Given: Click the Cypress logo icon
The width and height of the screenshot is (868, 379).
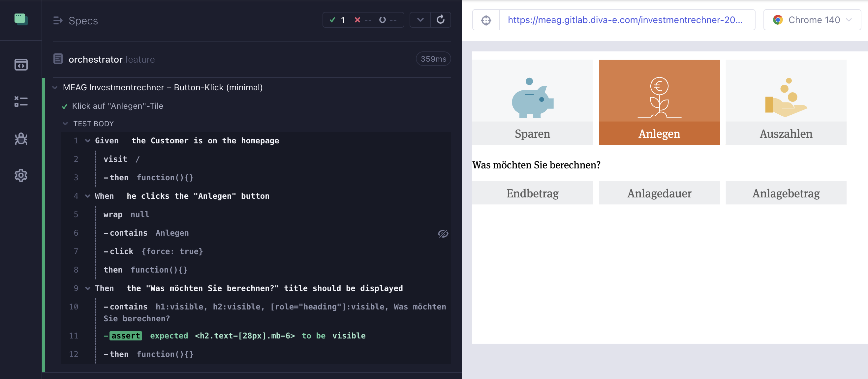Looking at the screenshot, I should (x=21, y=19).
